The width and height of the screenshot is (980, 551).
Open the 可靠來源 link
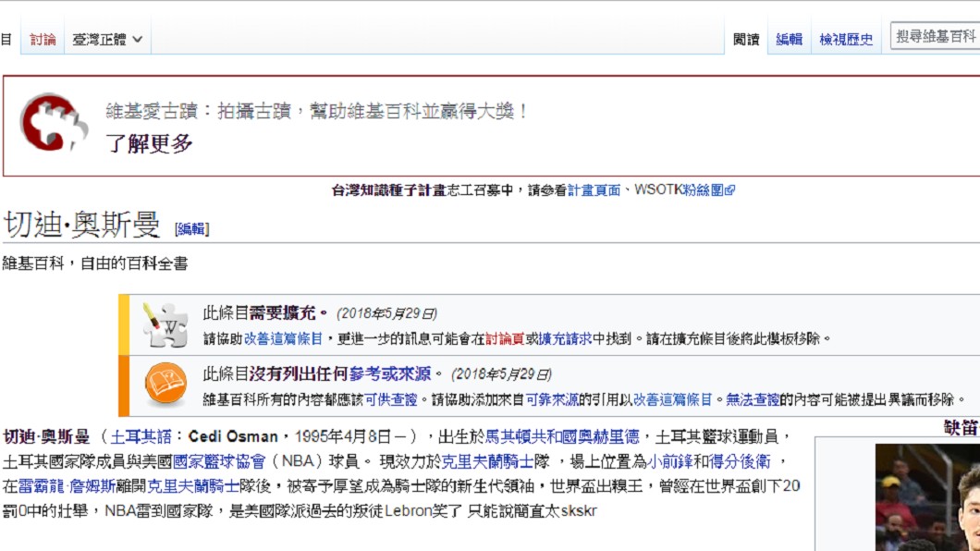552,399
